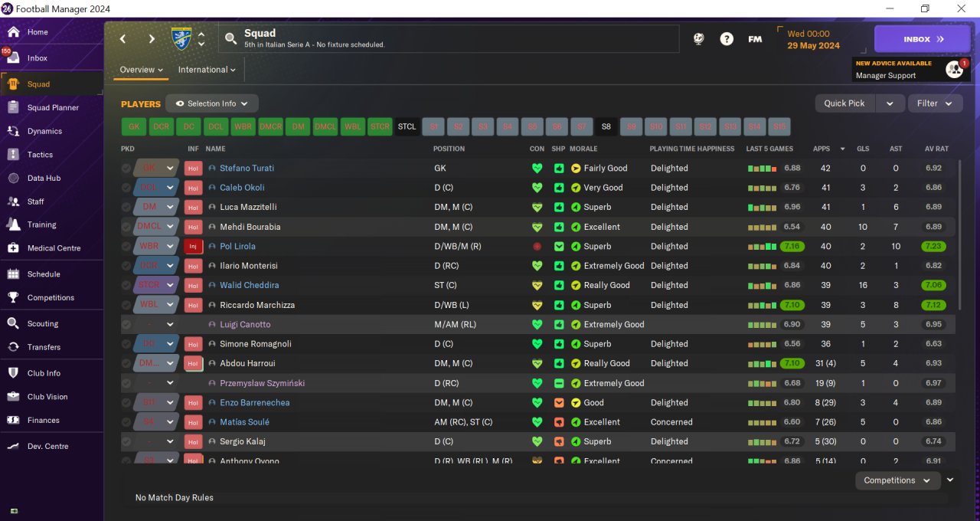Open the Dynamics sidebar icon
This screenshot has height=521, width=980.
pyautogui.click(x=13, y=131)
